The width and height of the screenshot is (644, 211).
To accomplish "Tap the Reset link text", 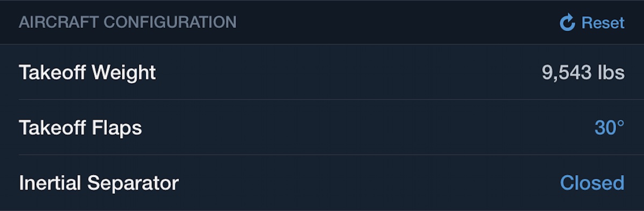I will click(603, 23).
